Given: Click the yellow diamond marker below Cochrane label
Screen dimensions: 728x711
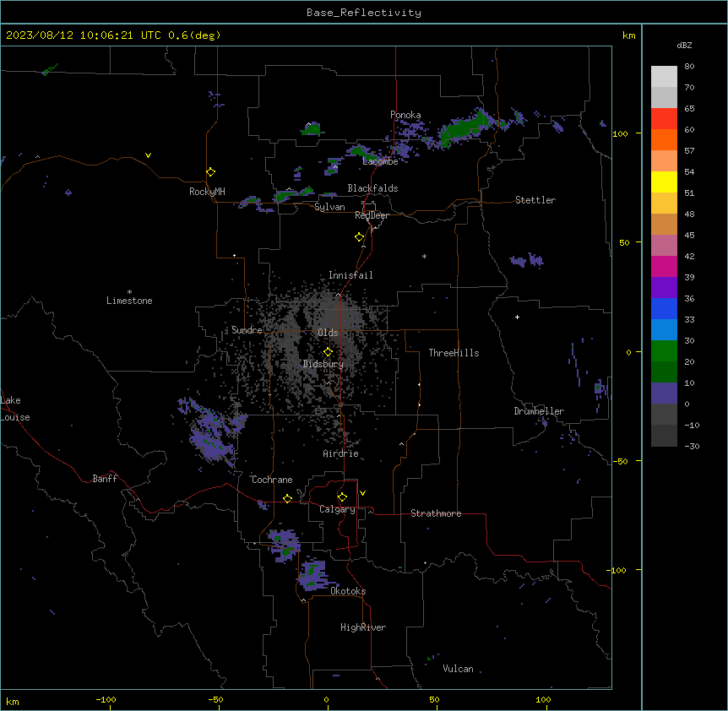Looking at the screenshot, I should pyautogui.click(x=287, y=498).
